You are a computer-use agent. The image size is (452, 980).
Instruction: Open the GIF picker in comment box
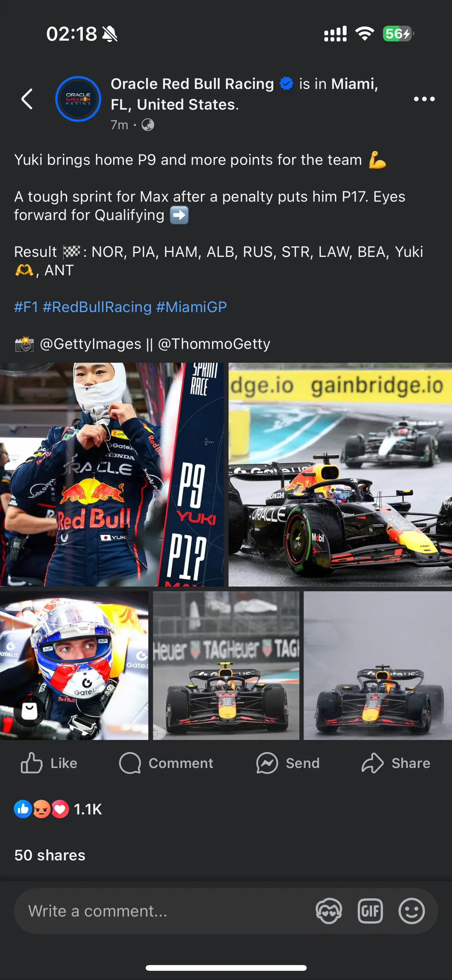pyautogui.click(x=370, y=911)
